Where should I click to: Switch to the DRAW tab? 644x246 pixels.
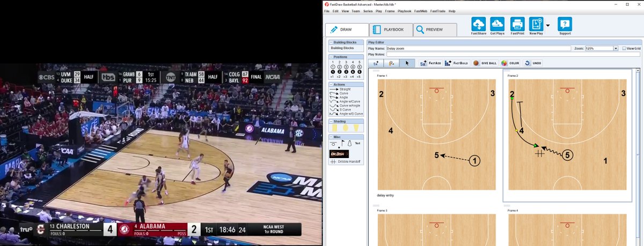click(x=347, y=29)
